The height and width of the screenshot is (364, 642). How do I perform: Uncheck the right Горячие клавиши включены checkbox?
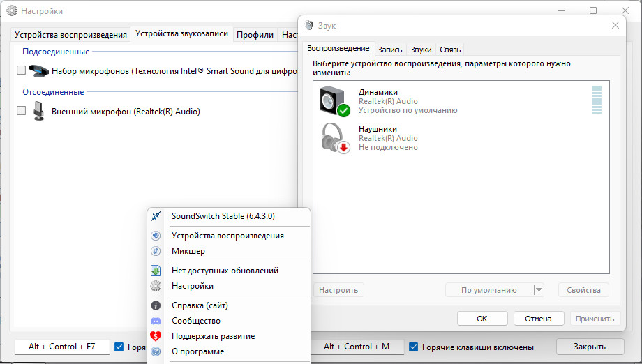[414, 347]
